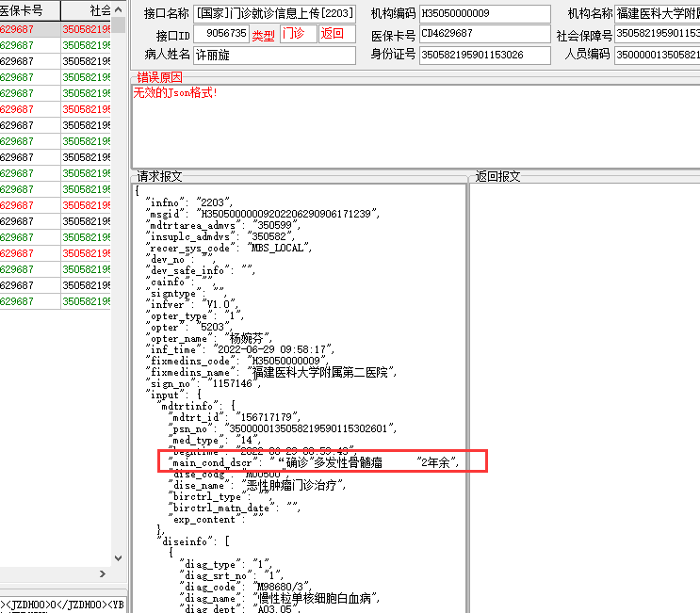This screenshot has width=700, height=613.
Task: Click the "dev_safe_info" line
Action: tap(200, 271)
